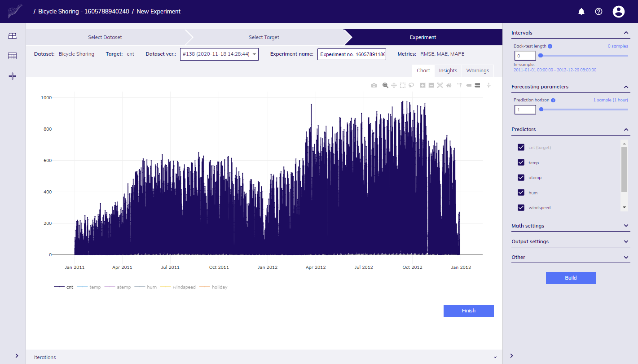Viewport: 638px width, 364px height.
Task: Switch to the Insights tab
Action: [448, 70]
